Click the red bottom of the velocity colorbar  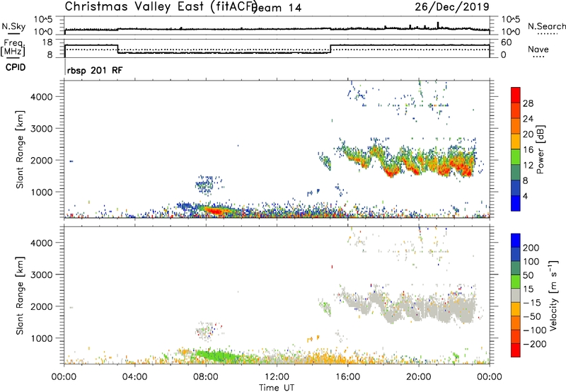pyautogui.click(x=516, y=350)
